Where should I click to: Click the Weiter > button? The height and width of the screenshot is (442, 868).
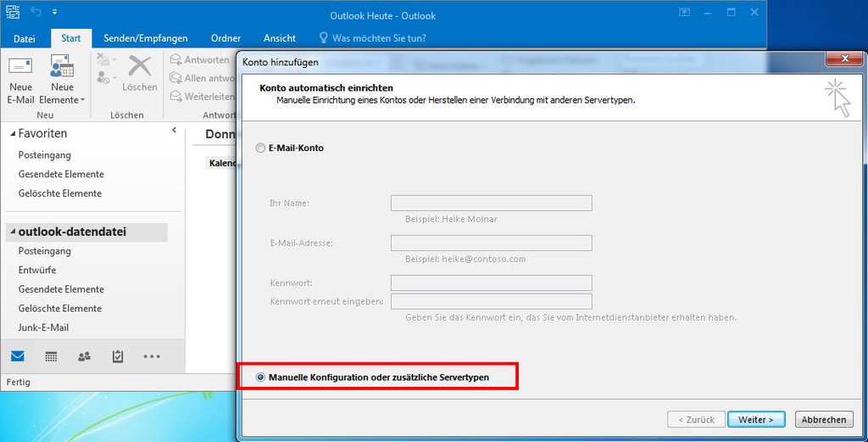[756, 419]
